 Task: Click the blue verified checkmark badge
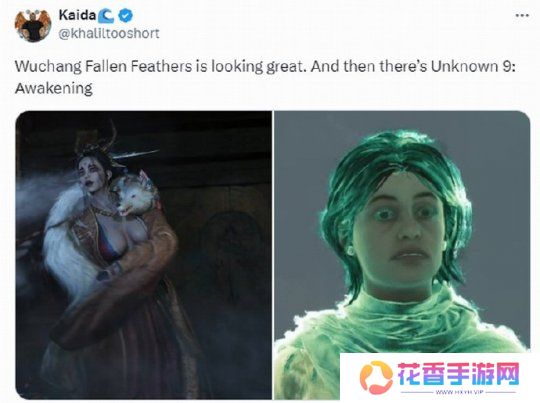pos(125,15)
